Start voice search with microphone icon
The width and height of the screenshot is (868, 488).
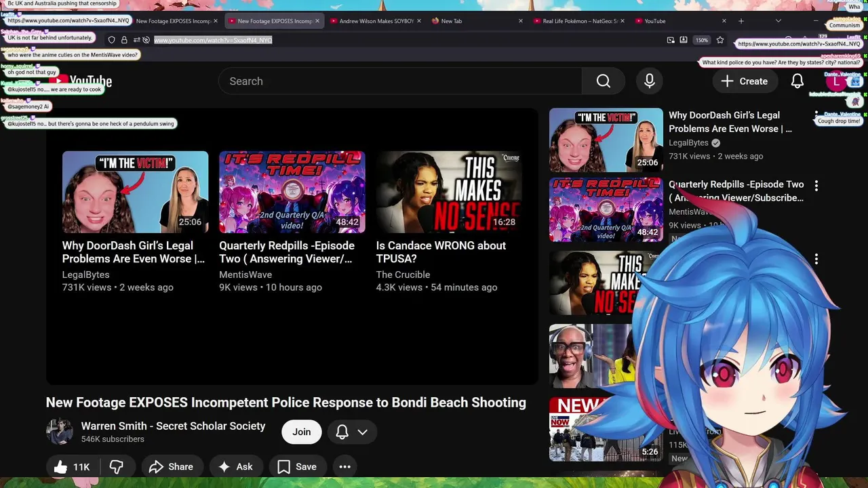tap(650, 81)
